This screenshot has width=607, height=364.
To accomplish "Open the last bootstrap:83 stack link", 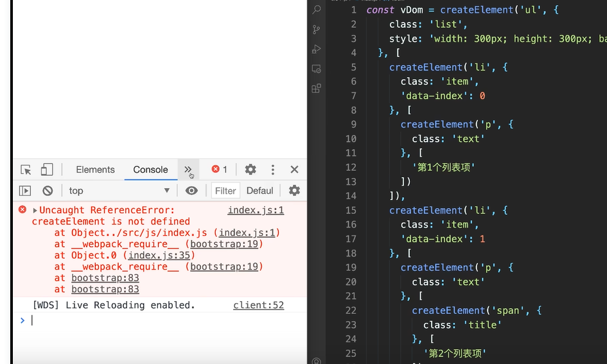I will [x=105, y=289].
